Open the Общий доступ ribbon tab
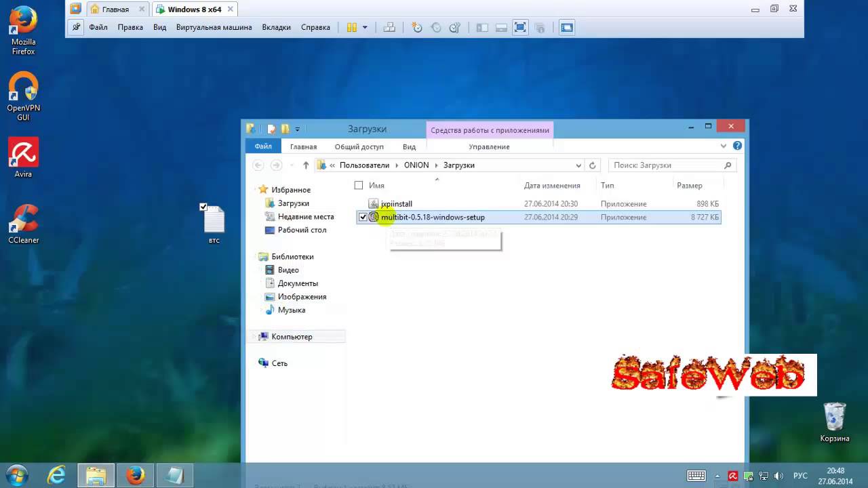Image resolution: width=868 pixels, height=488 pixels. pyautogui.click(x=359, y=146)
